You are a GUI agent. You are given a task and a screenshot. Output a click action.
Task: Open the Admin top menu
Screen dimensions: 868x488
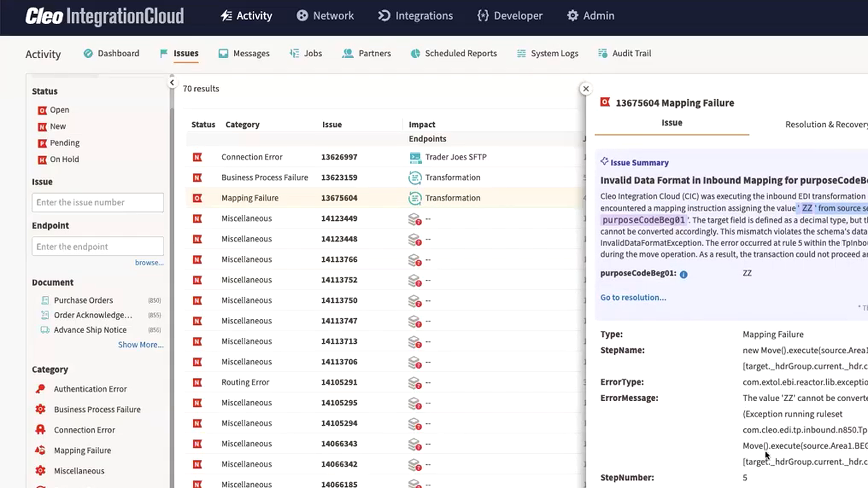[x=590, y=16]
